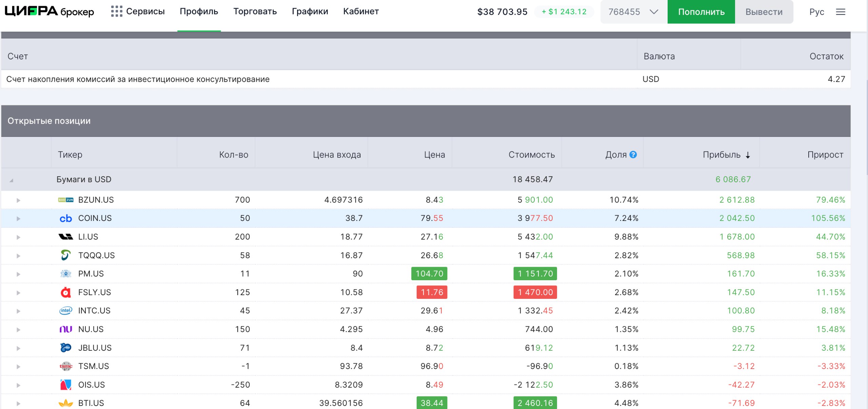Viewport: 868px width, 409px height.
Task: Collapse the Бумаги в USD group
Action: [12, 180]
